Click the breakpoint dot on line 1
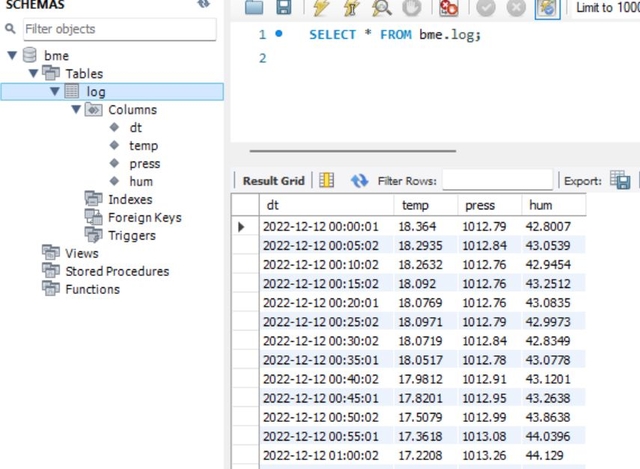640x469 pixels. [279, 33]
